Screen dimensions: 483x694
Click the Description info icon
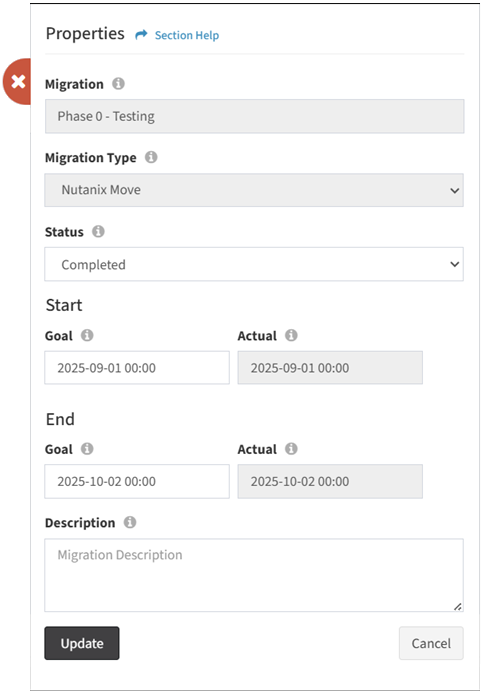[130, 522]
